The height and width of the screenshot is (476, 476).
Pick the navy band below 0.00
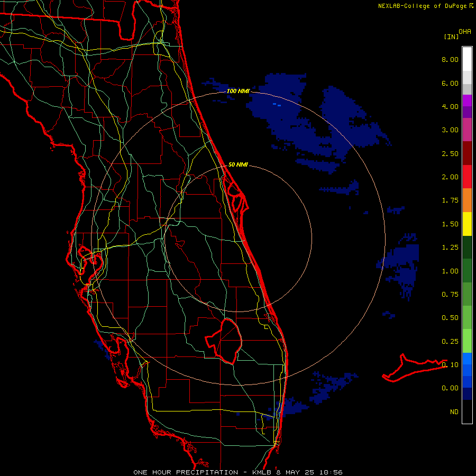coord(467,394)
